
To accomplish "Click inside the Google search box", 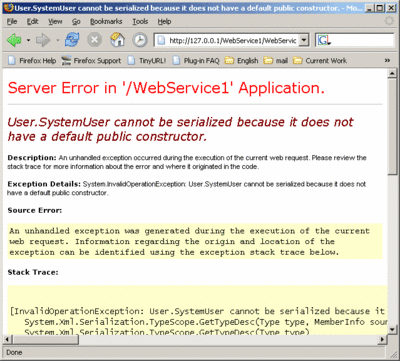I will click(x=363, y=41).
